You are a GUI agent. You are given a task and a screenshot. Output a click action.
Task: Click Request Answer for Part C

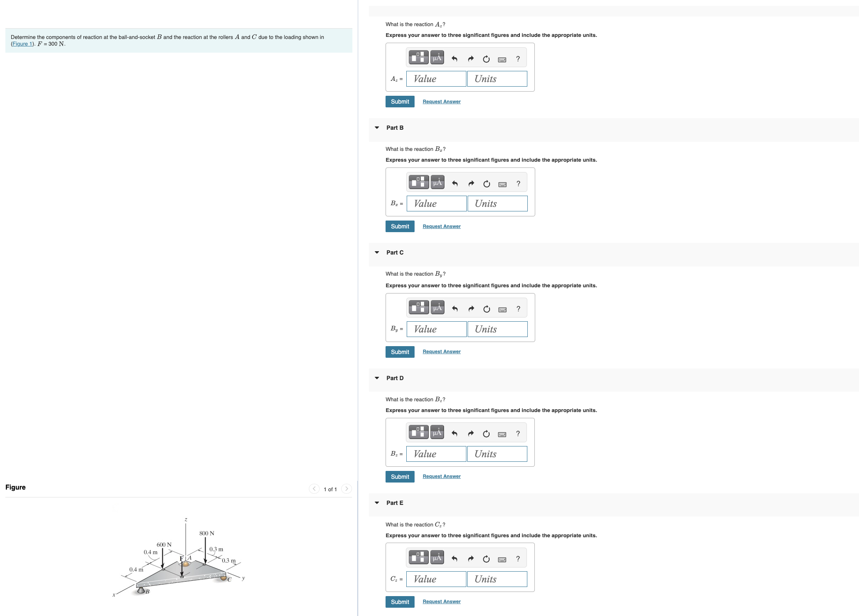point(441,351)
